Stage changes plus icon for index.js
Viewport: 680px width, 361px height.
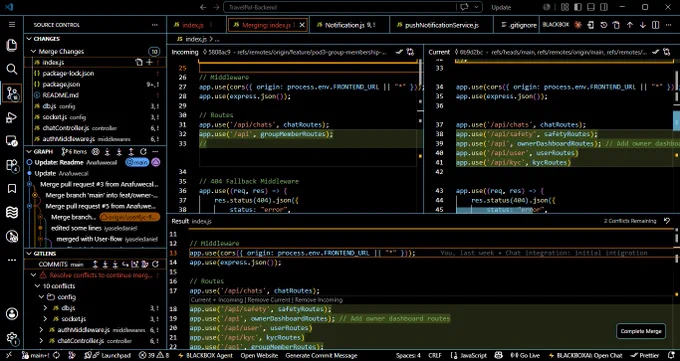(149, 62)
